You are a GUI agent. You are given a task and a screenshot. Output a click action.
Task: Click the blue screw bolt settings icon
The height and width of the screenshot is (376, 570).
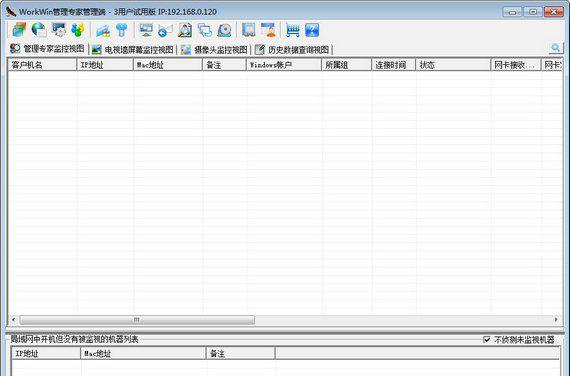coord(121,30)
